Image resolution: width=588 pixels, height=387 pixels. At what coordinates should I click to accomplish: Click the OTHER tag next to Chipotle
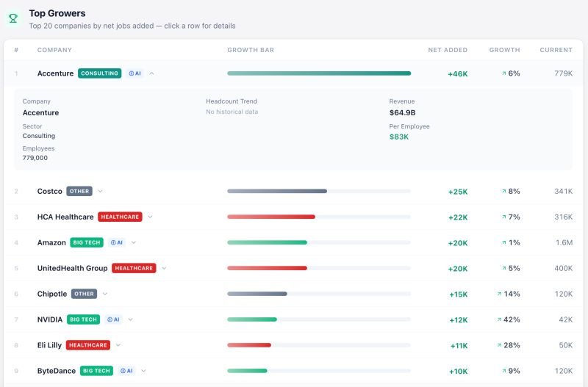pyautogui.click(x=84, y=294)
